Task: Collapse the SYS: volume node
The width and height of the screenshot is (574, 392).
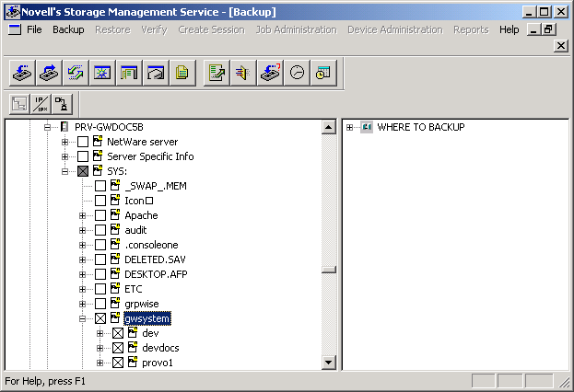Action: click(x=64, y=171)
